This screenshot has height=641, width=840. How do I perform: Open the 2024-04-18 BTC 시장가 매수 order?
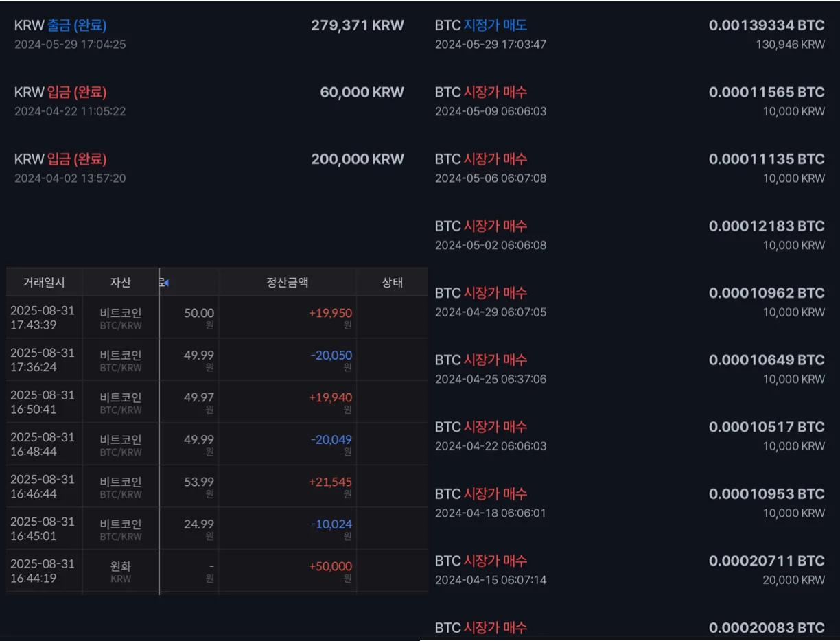(x=629, y=502)
